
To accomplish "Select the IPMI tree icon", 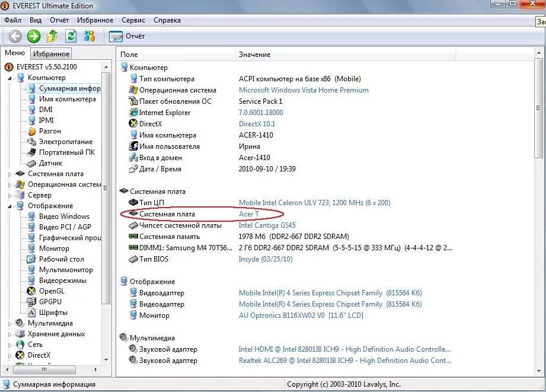I will (31, 120).
